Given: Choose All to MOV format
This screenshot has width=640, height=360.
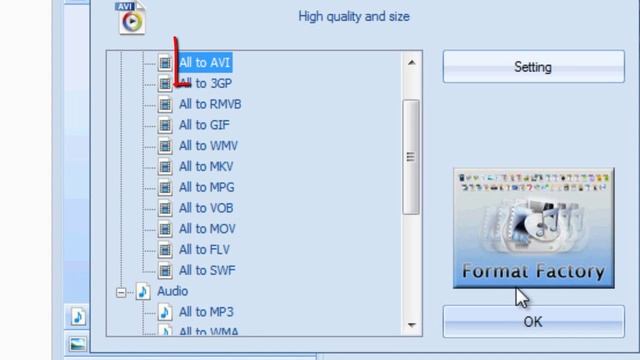Looking at the screenshot, I should 207,229.
